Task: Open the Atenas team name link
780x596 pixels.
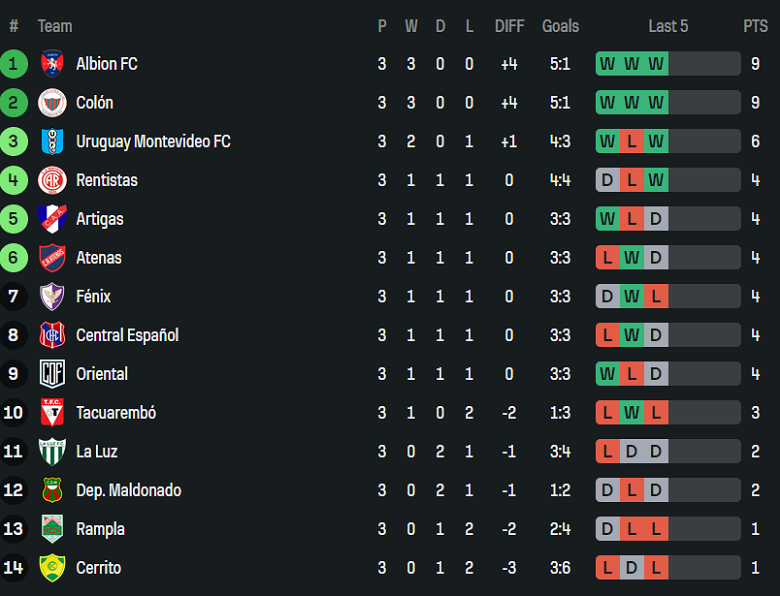Action: [98, 258]
